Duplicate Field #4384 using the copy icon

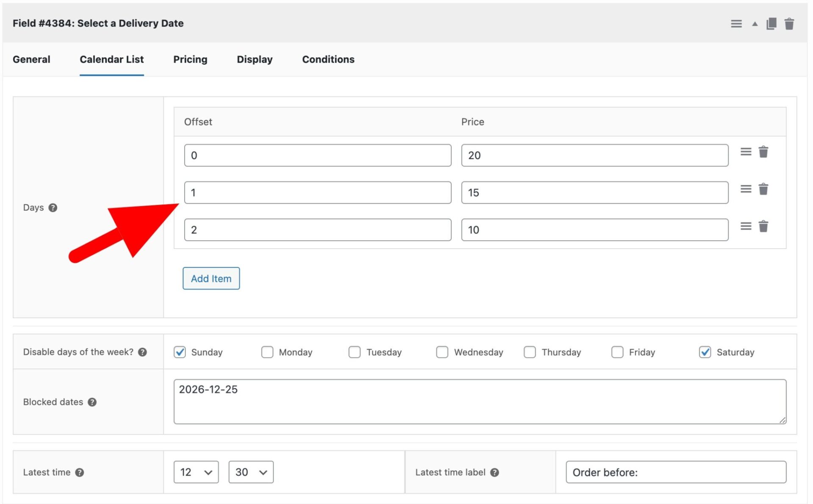pyautogui.click(x=771, y=24)
